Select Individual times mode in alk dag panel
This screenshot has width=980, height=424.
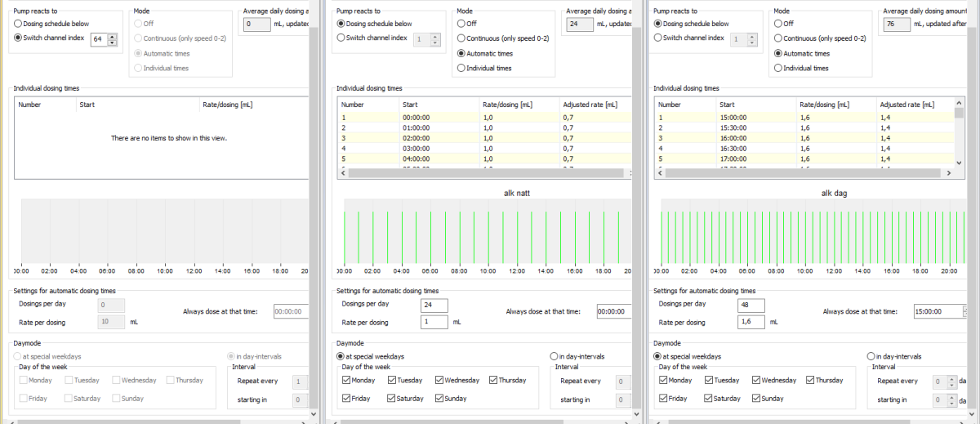(778, 68)
